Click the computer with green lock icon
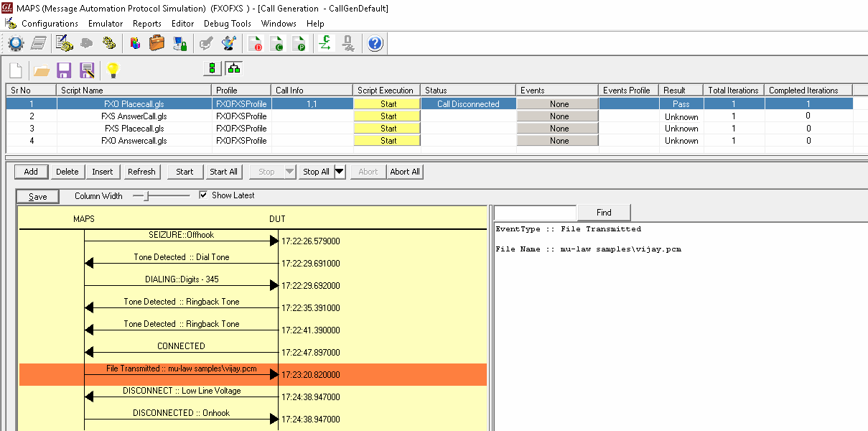The height and width of the screenshot is (431, 868). (x=180, y=44)
